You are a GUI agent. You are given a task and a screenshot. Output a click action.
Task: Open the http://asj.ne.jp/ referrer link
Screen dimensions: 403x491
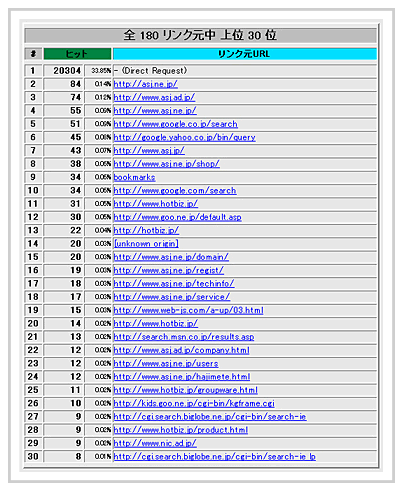point(145,84)
